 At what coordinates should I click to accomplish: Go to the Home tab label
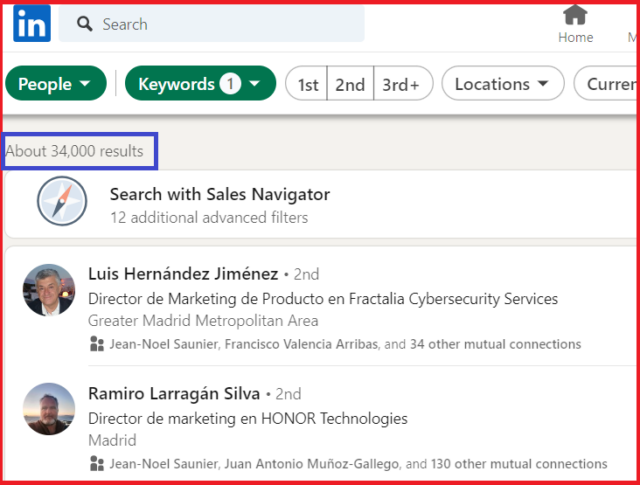pos(576,37)
